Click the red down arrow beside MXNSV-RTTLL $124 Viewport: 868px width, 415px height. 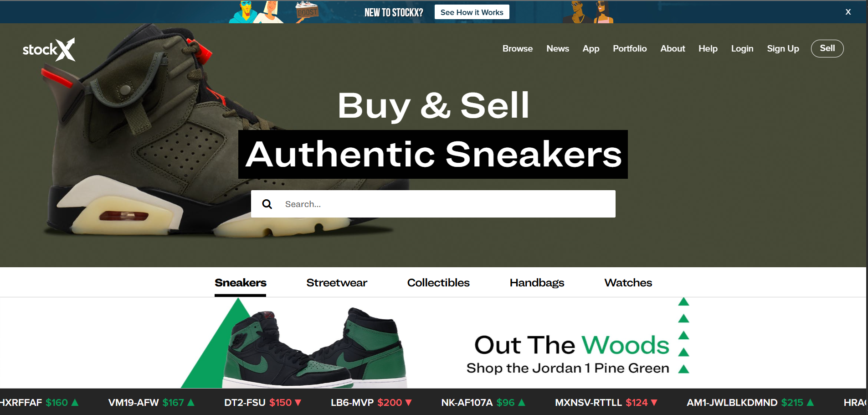(x=654, y=403)
